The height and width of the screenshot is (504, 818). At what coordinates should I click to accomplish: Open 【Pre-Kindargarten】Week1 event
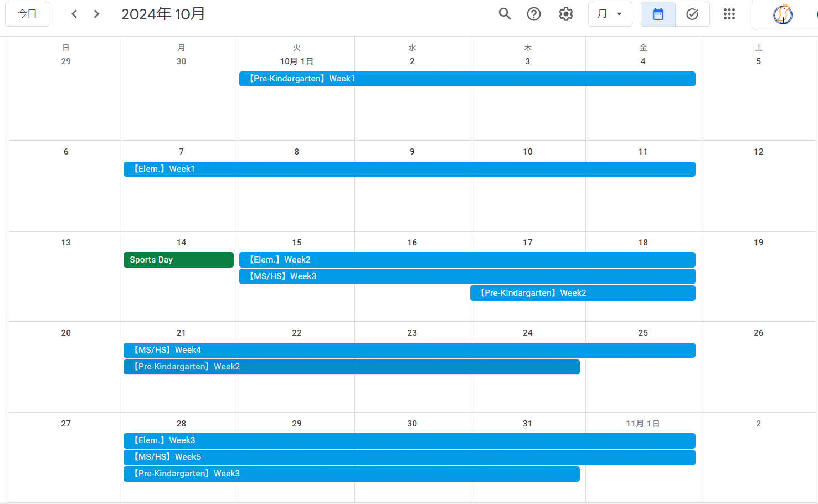coord(467,79)
